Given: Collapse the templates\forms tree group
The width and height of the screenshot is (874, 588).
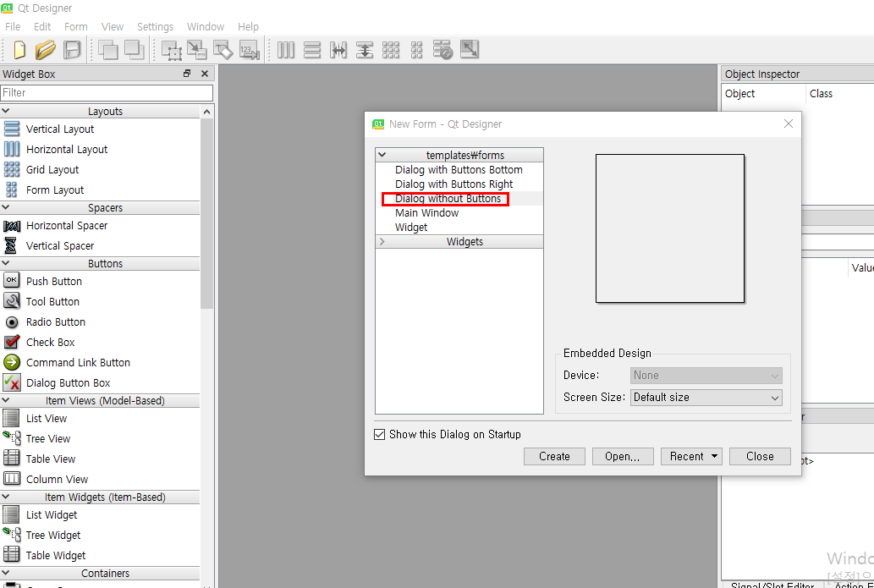Looking at the screenshot, I should 382,155.
